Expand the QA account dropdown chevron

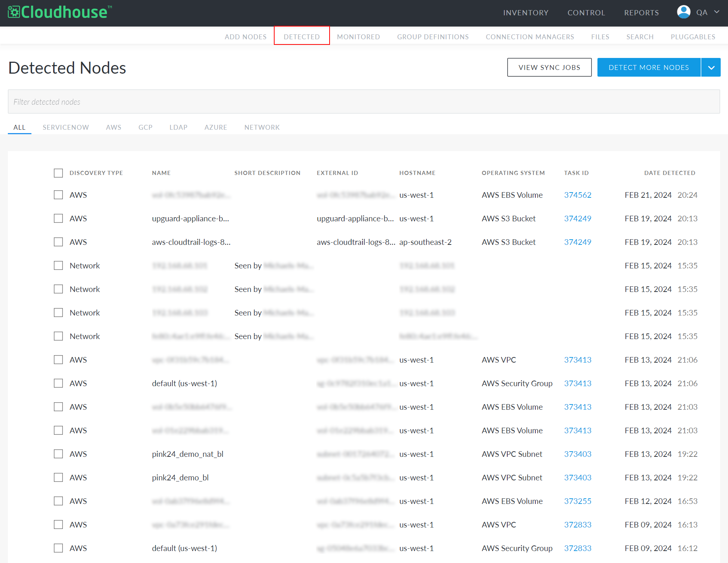tap(717, 12)
